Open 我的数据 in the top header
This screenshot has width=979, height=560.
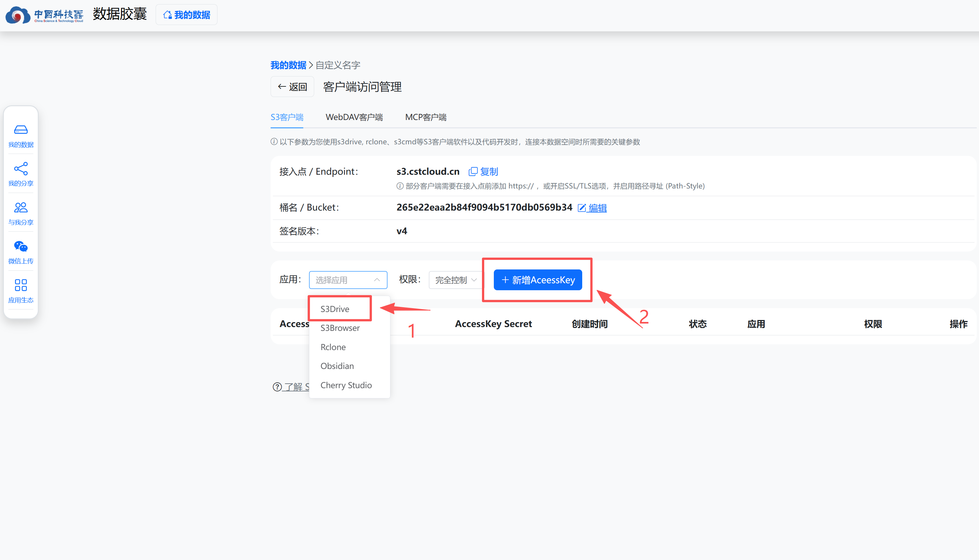click(x=187, y=15)
